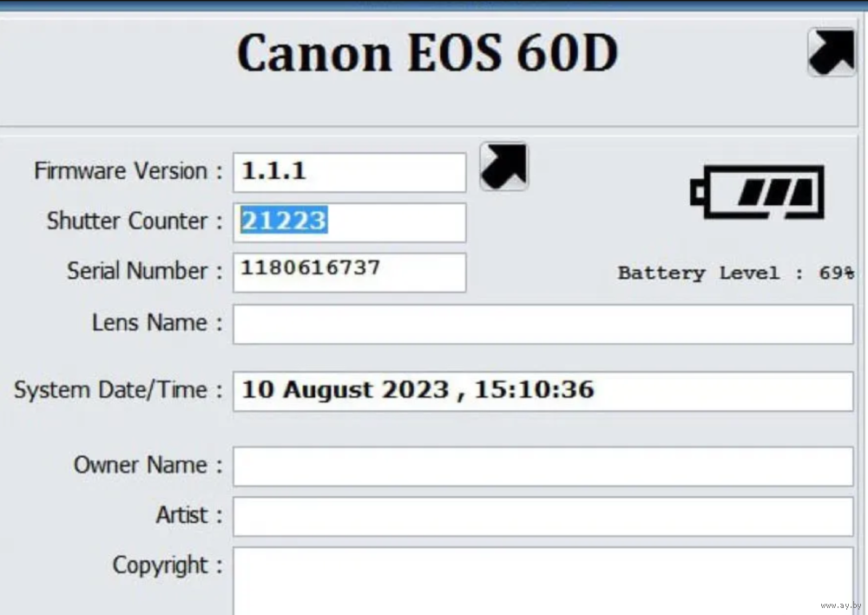Click the empty Lens Name field

pos(543,324)
